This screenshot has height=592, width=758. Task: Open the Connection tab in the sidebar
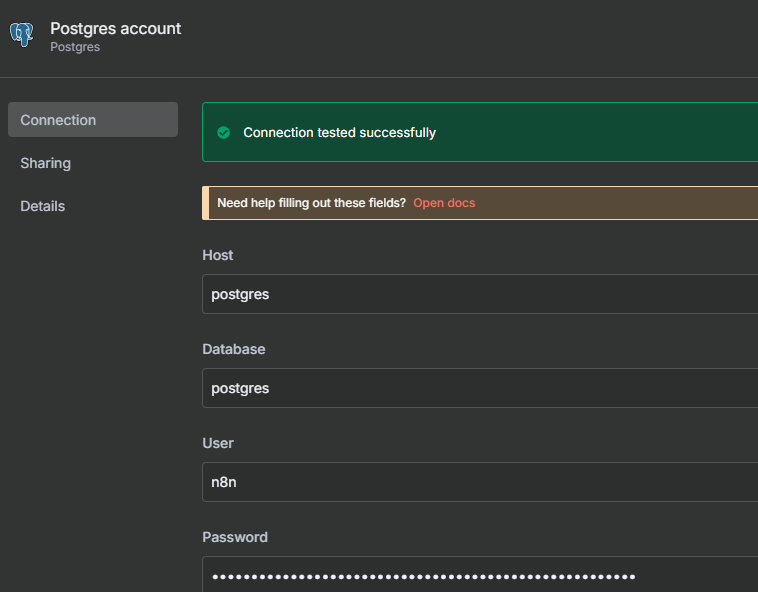(92, 120)
